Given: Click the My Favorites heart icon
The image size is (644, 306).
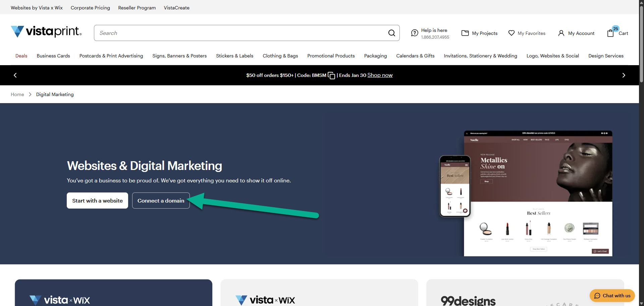Looking at the screenshot, I should pyautogui.click(x=511, y=33).
